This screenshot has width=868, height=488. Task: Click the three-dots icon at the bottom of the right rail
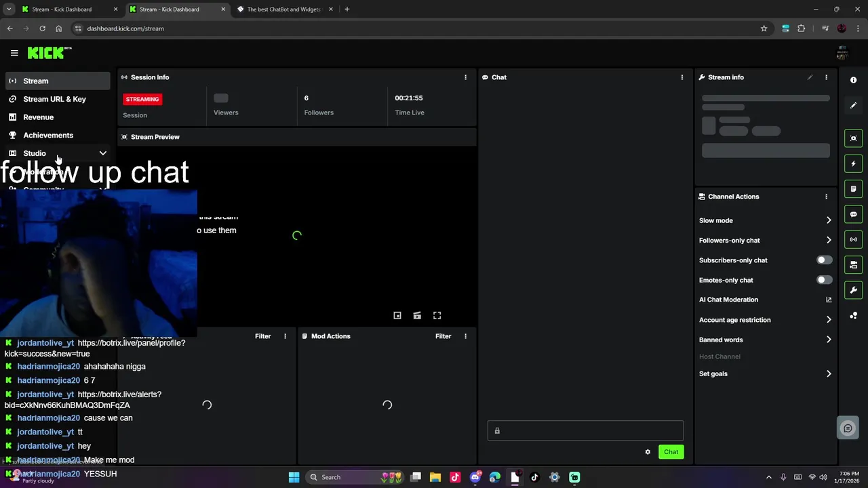point(854,315)
